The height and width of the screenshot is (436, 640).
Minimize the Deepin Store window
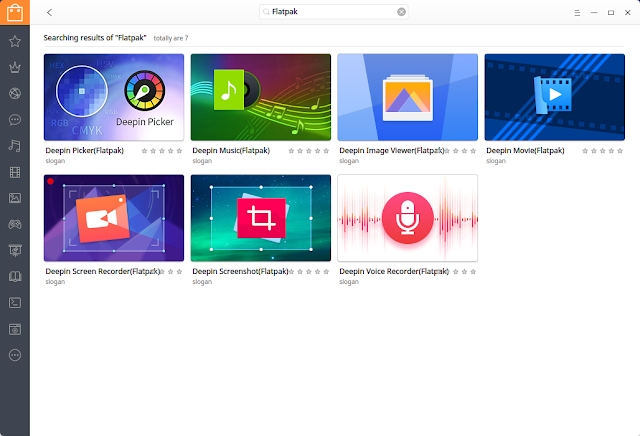tap(594, 13)
